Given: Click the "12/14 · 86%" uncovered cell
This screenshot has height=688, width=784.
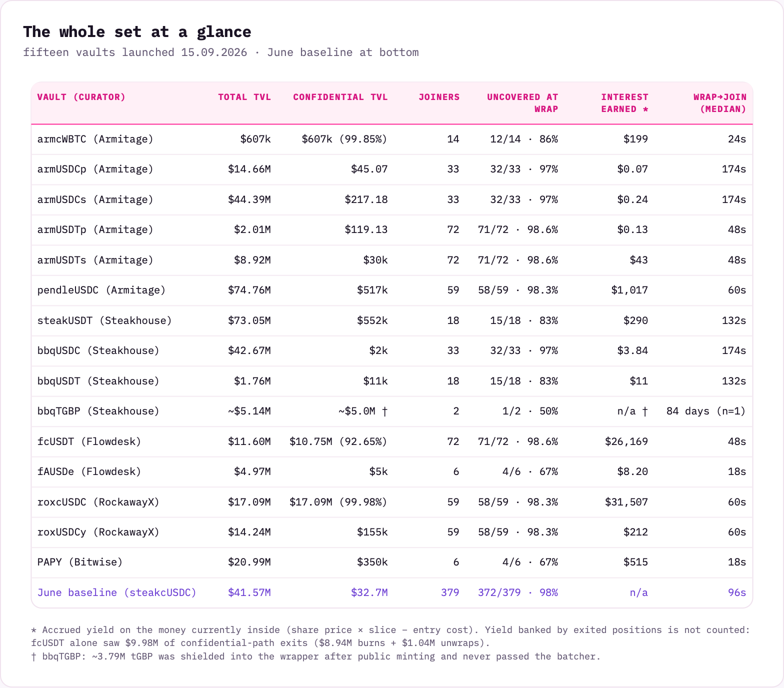Looking at the screenshot, I should [x=524, y=139].
